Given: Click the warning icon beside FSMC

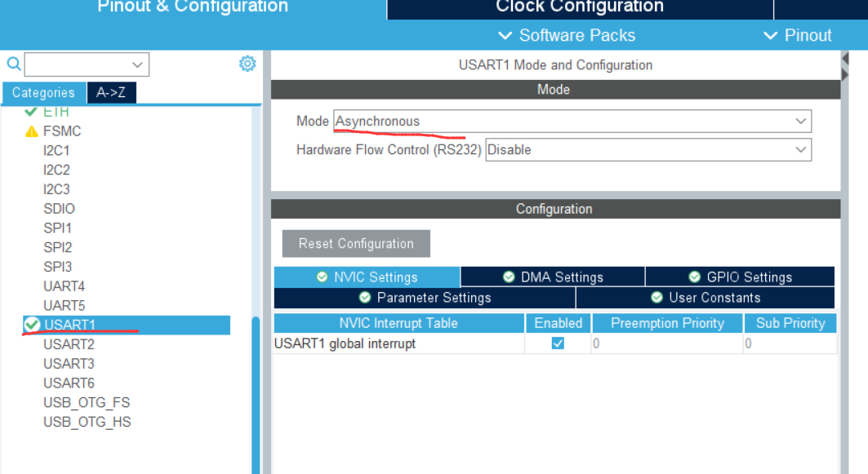Looking at the screenshot, I should [32, 131].
